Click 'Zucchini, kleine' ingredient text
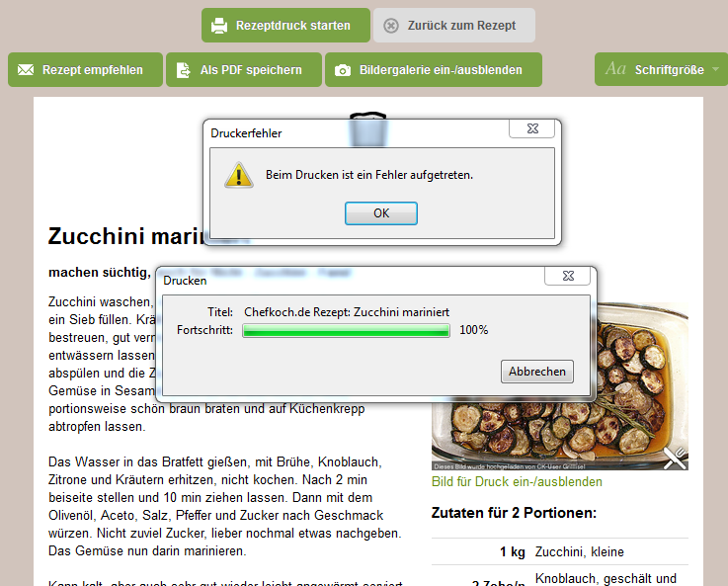The height and width of the screenshot is (586, 728). [580, 551]
